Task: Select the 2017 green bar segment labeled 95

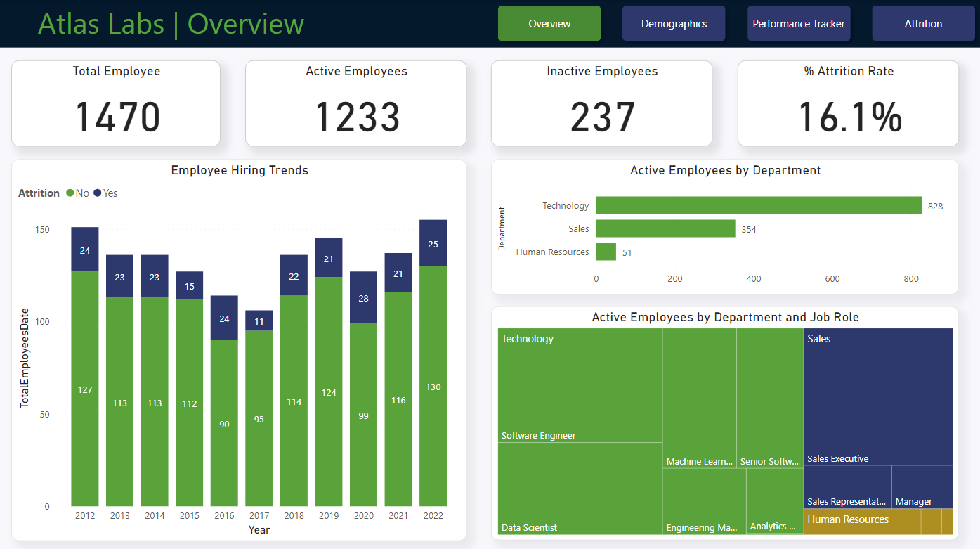Action: pyautogui.click(x=259, y=418)
